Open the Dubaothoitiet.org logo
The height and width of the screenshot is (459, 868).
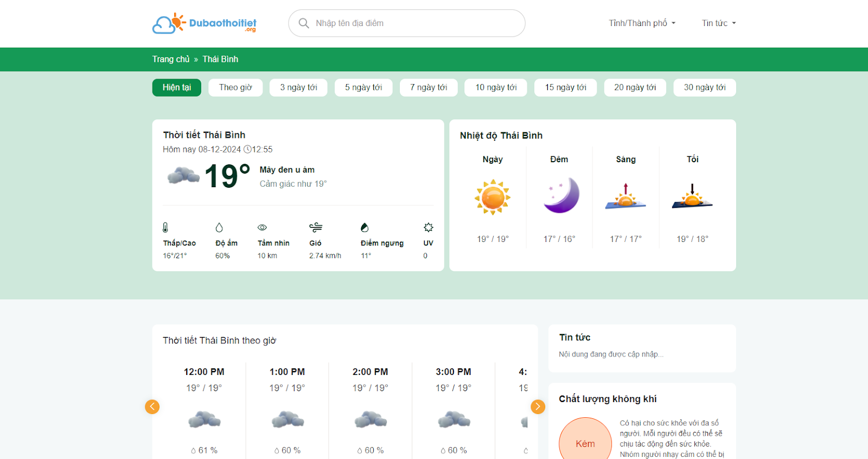[204, 23]
